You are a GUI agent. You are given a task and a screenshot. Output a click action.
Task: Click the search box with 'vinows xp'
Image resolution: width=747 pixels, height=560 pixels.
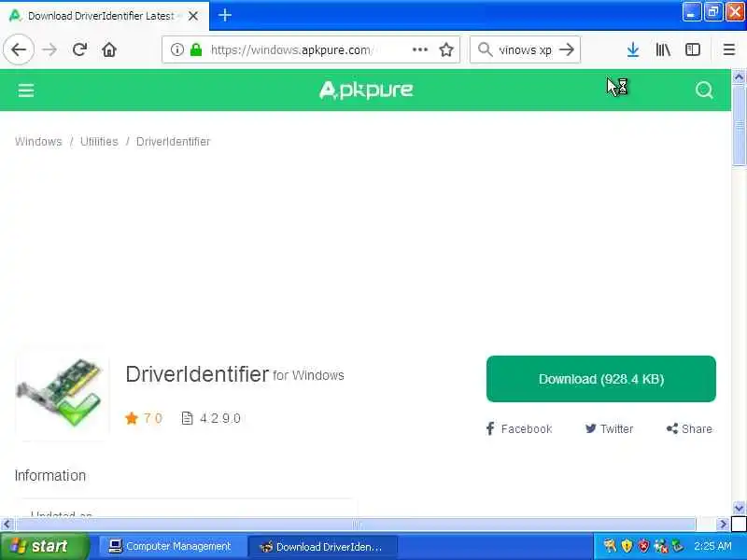pyautogui.click(x=525, y=49)
